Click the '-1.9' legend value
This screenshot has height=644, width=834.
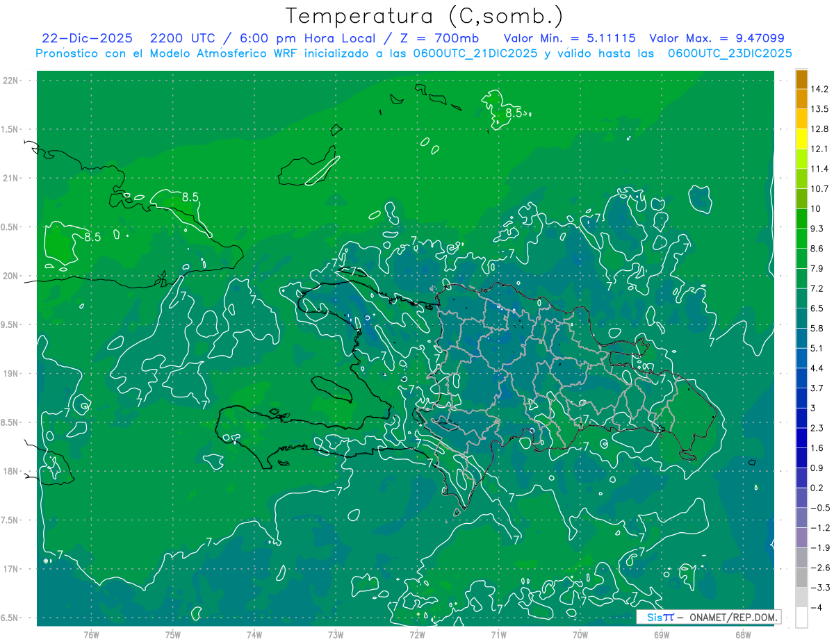tap(820, 548)
